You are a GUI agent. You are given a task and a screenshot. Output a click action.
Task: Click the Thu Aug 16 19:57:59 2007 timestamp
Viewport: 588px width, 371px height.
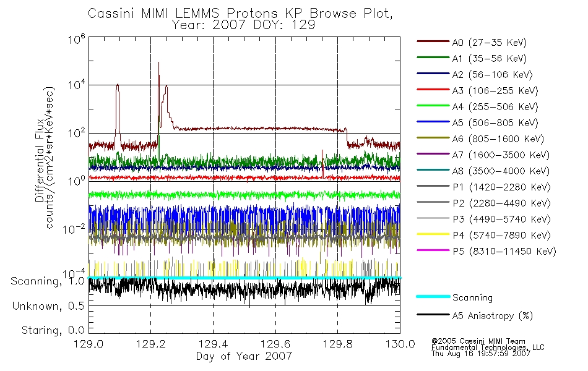tap(481, 354)
